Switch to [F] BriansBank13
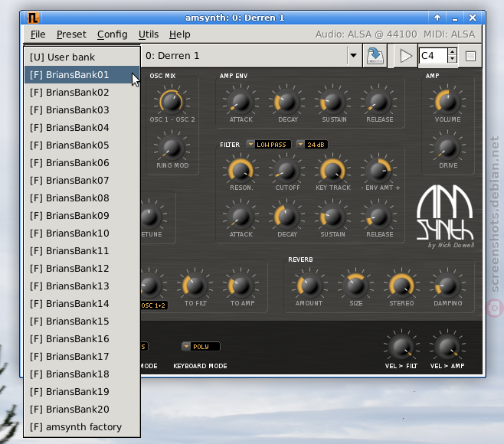This screenshot has width=504, height=444. (x=82, y=286)
